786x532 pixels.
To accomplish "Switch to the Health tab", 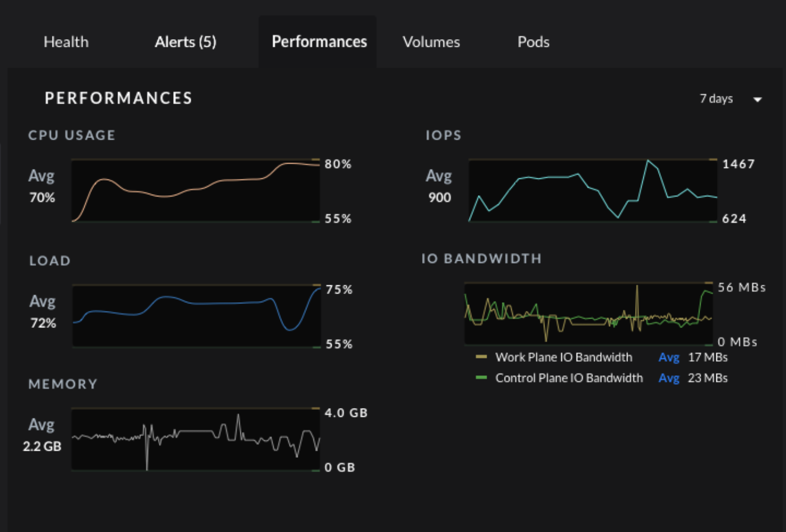I will 65,42.
